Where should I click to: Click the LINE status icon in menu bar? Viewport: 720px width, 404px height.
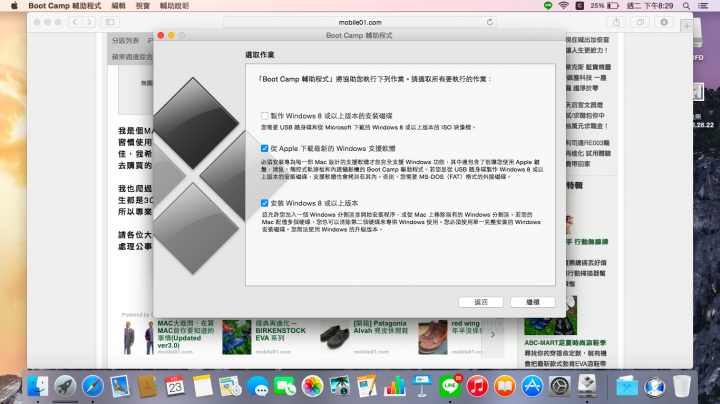point(548,6)
